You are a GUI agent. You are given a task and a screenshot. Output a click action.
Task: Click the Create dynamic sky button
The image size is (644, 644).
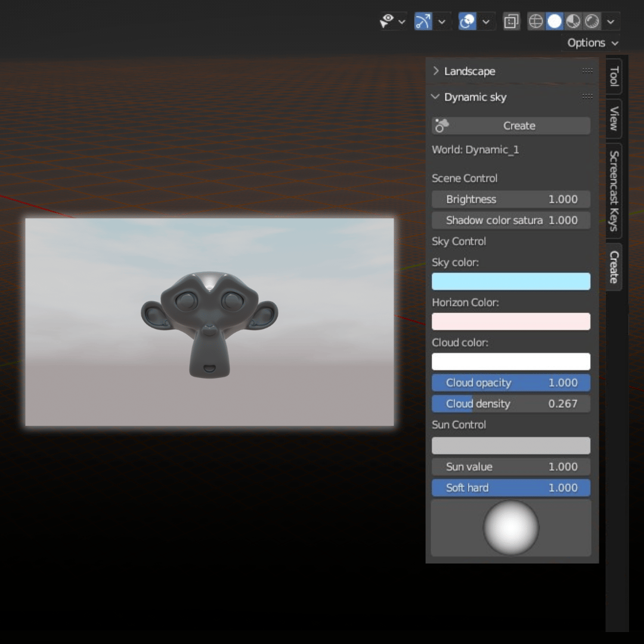[x=511, y=126]
